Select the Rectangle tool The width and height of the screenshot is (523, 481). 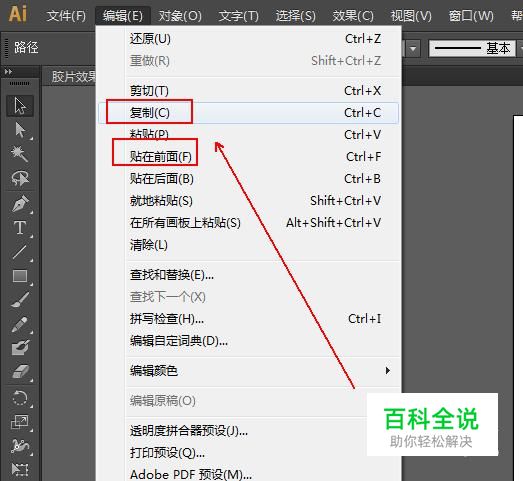[x=20, y=276]
